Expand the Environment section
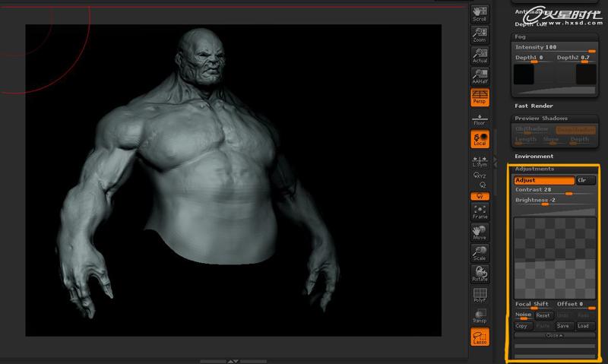This screenshot has height=364, width=608. [x=534, y=157]
